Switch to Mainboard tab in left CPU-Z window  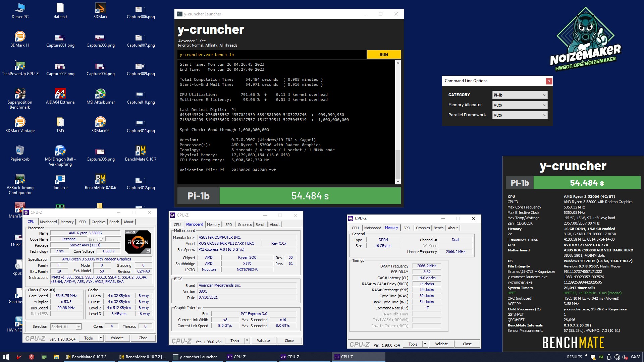[48, 222]
